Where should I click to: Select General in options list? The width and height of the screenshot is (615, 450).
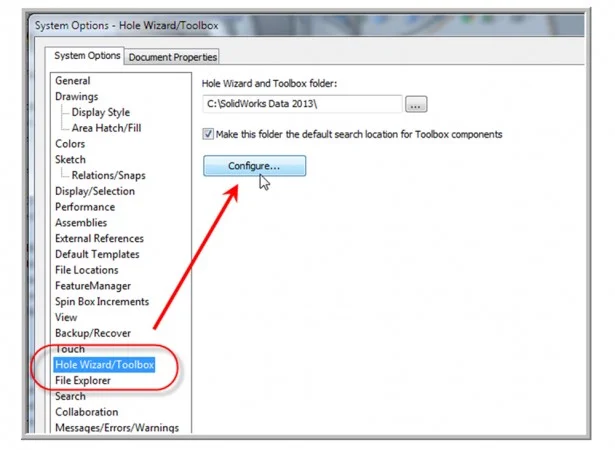(x=73, y=81)
